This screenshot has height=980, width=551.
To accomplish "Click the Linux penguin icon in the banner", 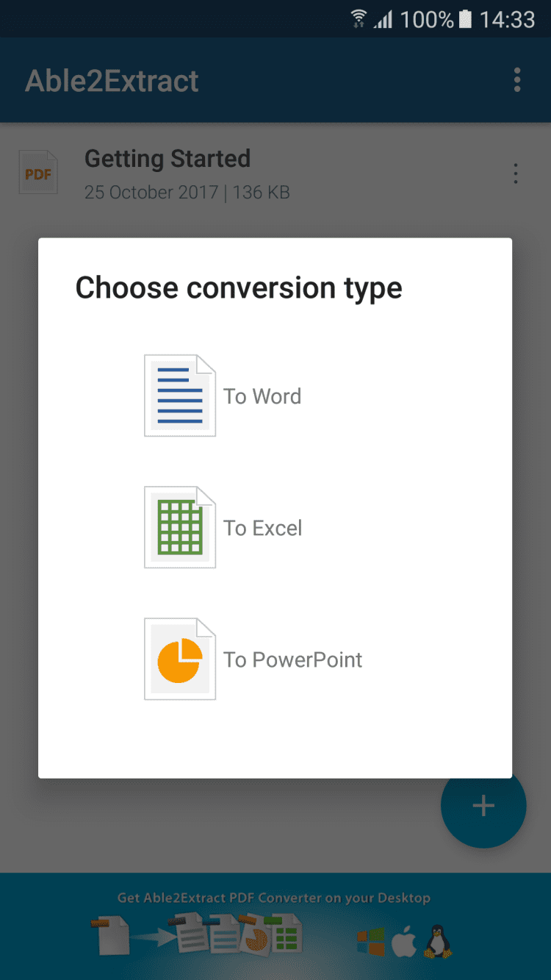I will 439,942.
